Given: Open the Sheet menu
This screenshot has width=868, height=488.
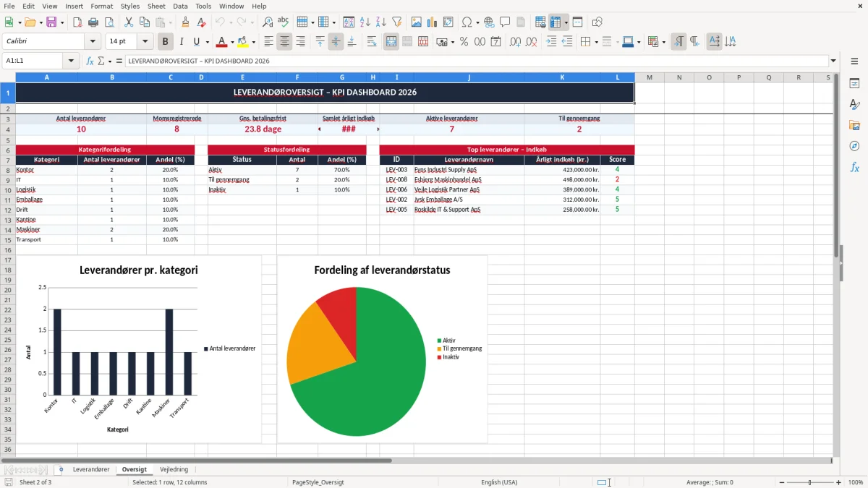Looking at the screenshot, I should pyautogui.click(x=156, y=6).
